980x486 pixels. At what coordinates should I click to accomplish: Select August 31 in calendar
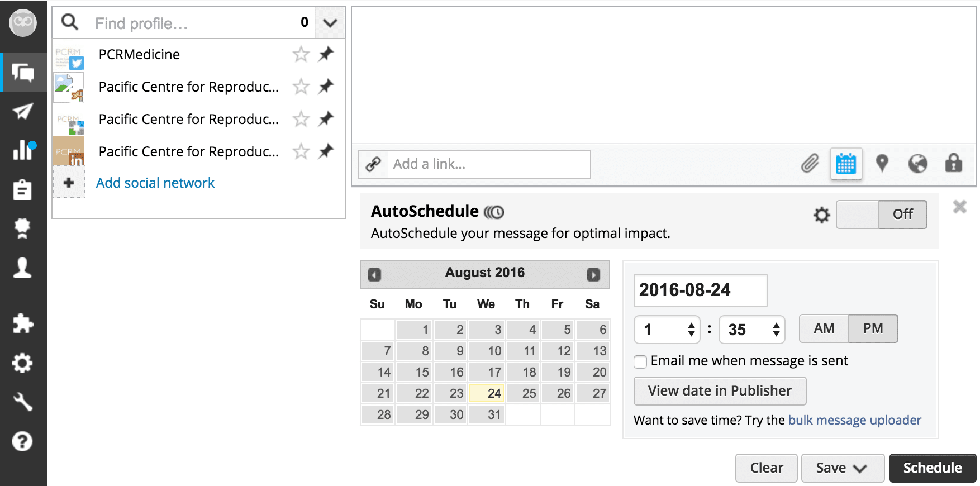(487, 414)
